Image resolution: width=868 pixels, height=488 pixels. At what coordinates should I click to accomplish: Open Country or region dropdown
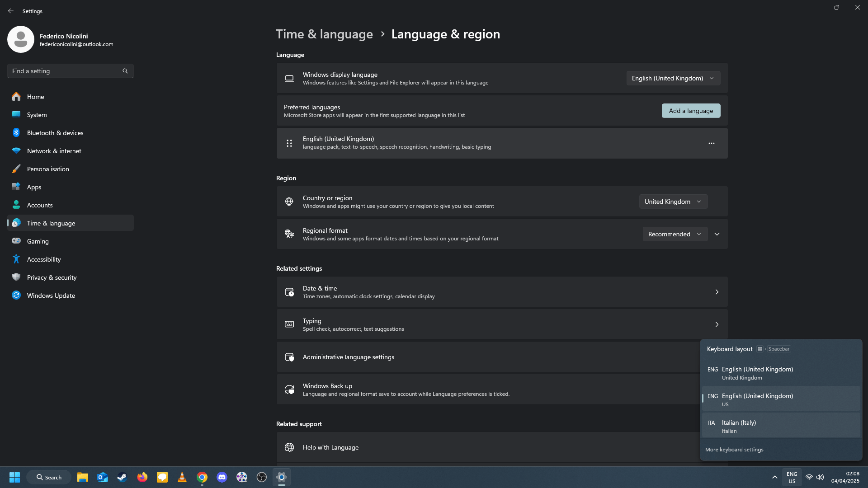point(673,202)
